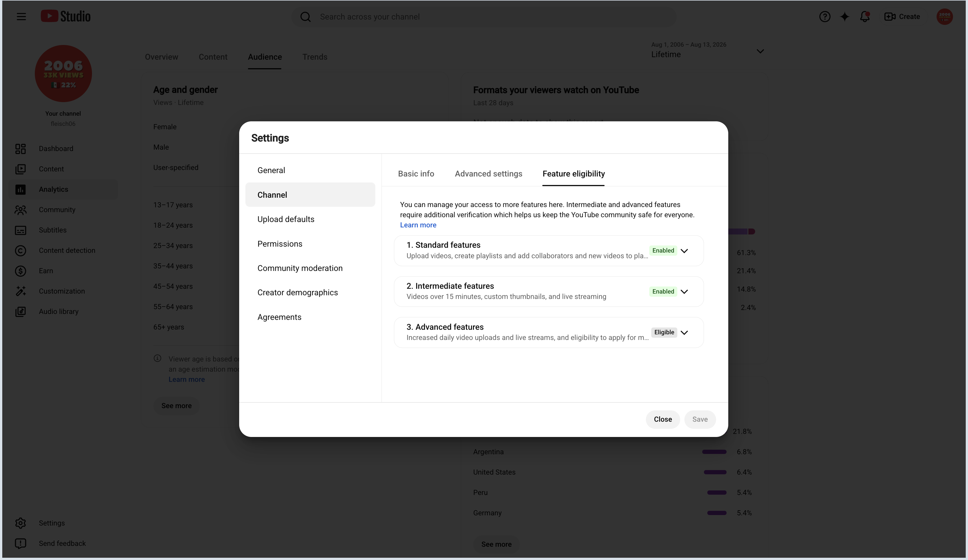Screen dimensions: 968x560
Task: Click the Create video camera icon
Action: click(890, 16)
